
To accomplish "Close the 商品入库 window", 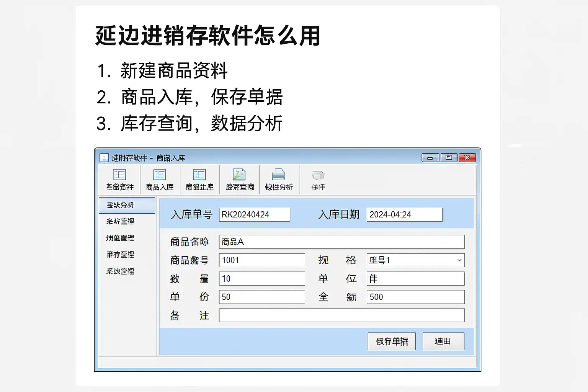I will (x=467, y=158).
